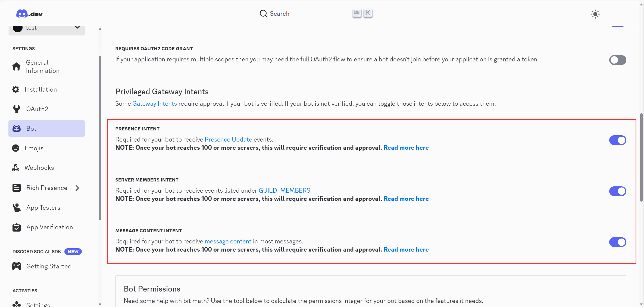Click the SERVER MEMBERS INTENT label
This screenshot has height=307, width=644.
(x=147, y=180)
